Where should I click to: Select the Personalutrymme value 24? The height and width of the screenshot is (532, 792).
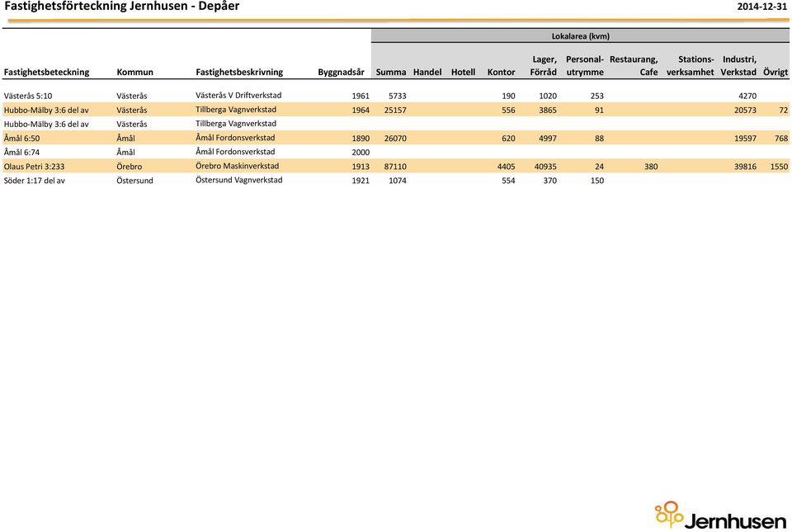click(x=599, y=167)
